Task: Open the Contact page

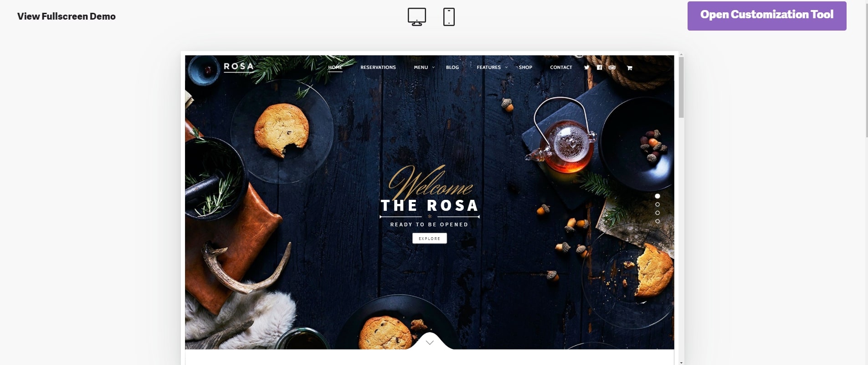Action: 561,68
